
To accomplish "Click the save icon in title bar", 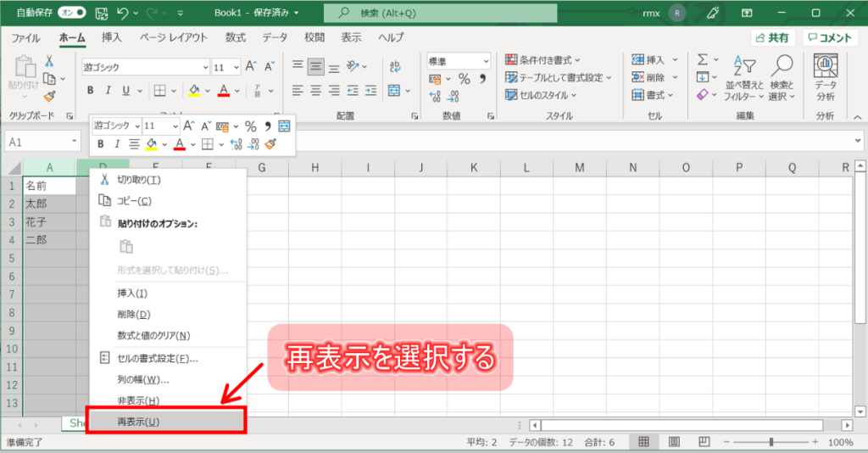I will [x=102, y=14].
